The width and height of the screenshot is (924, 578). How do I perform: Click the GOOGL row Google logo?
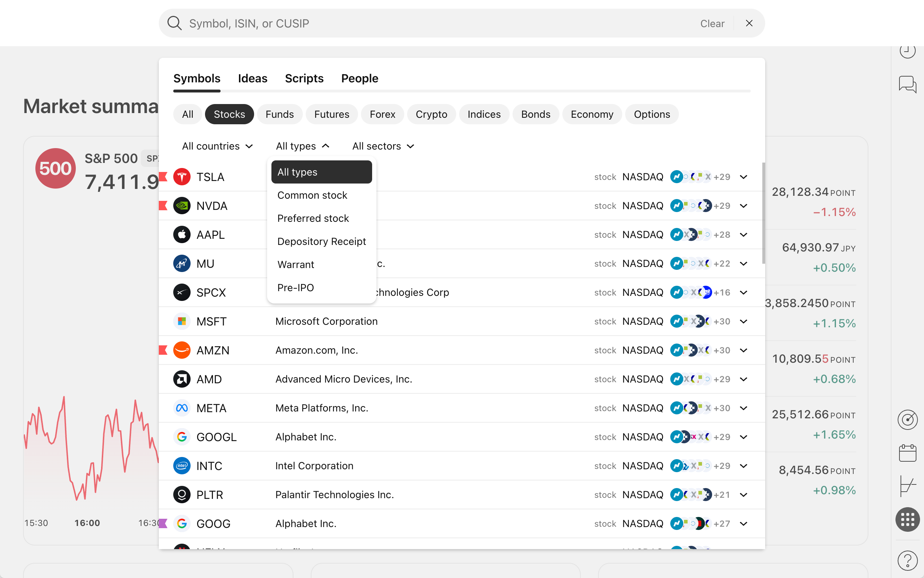point(182,437)
